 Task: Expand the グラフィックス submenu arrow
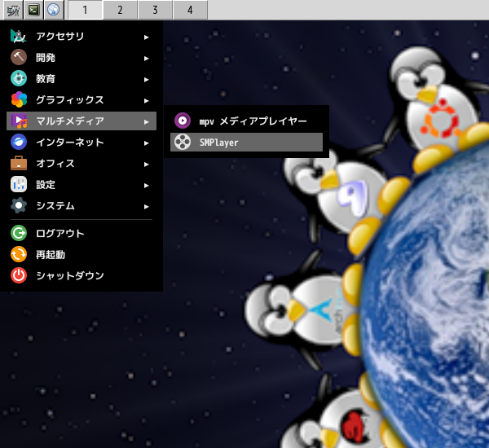[x=146, y=101]
